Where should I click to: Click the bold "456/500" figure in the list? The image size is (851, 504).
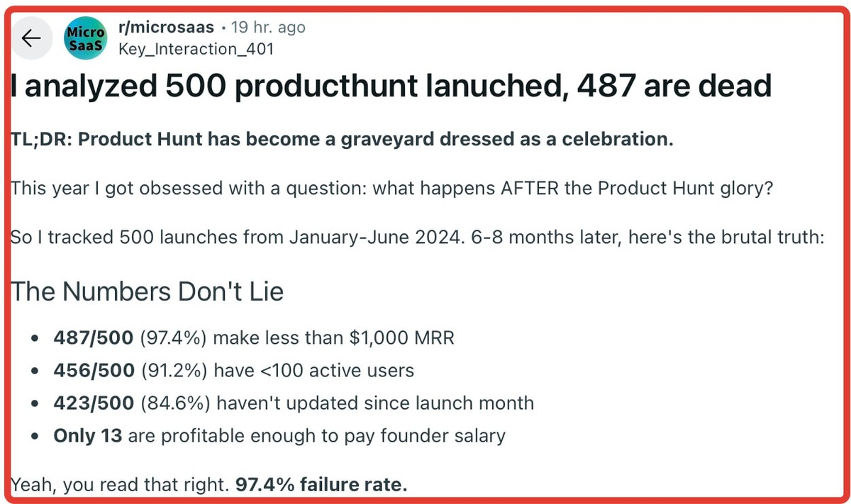(93, 370)
